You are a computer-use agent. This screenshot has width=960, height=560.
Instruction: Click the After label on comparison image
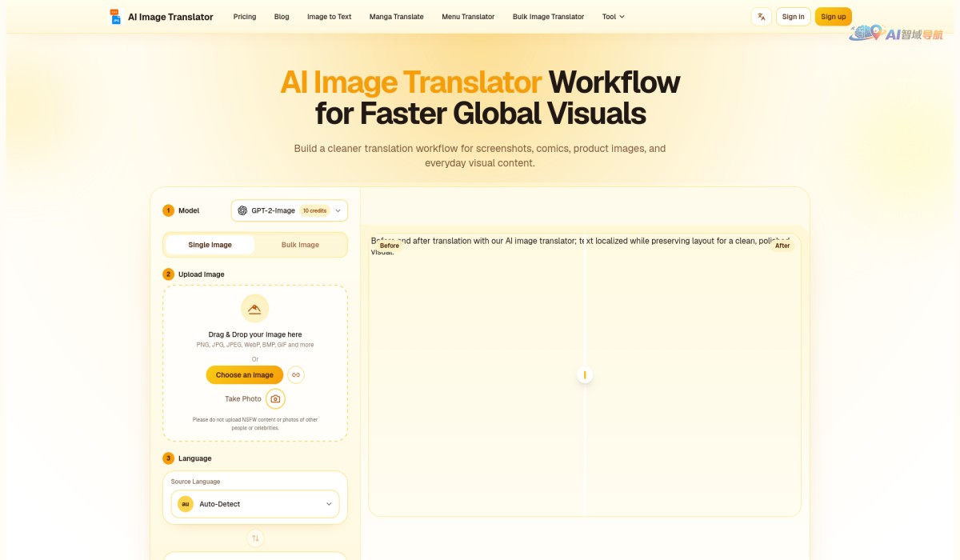tap(782, 246)
